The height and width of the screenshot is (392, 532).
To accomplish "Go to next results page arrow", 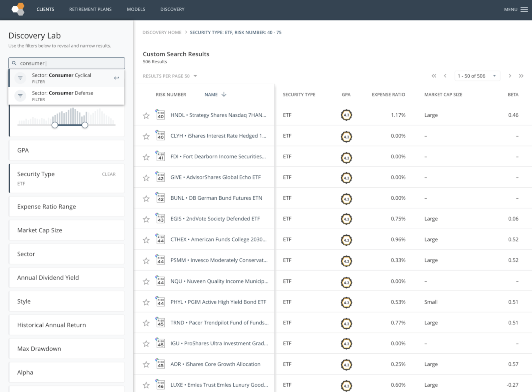I will [510, 76].
